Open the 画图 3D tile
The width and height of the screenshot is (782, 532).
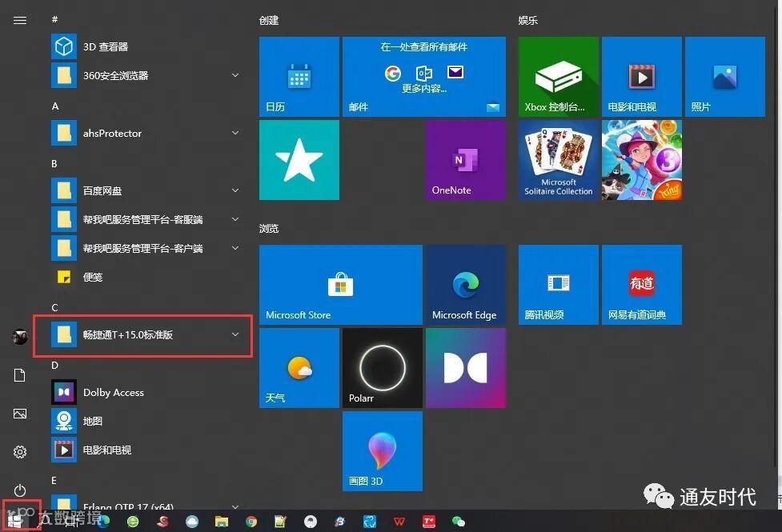[x=383, y=451]
